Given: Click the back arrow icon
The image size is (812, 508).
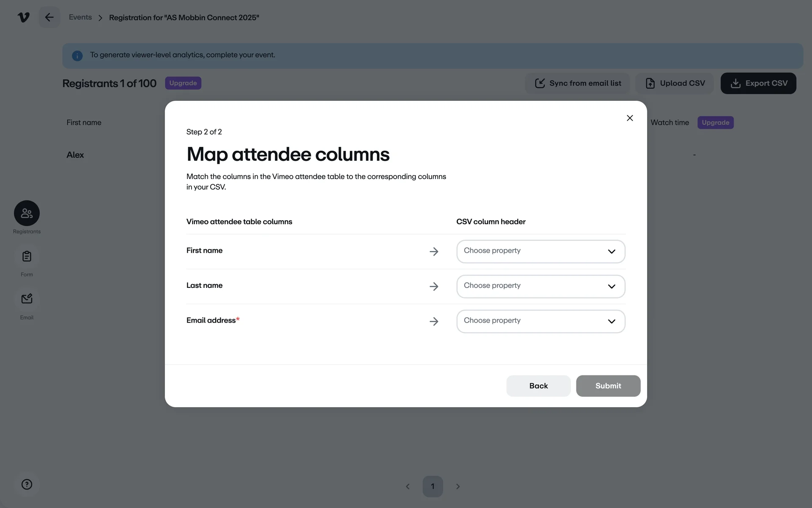Looking at the screenshot, I should click(49, 17).
